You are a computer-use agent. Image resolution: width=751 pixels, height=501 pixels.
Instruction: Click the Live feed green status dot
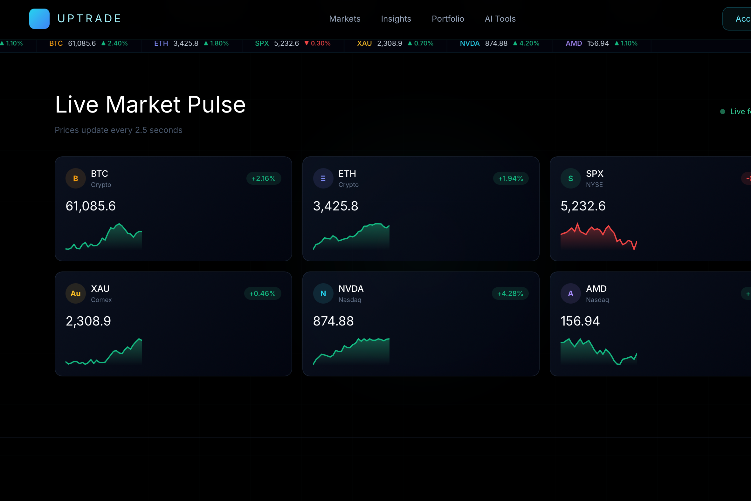[722, 112]
